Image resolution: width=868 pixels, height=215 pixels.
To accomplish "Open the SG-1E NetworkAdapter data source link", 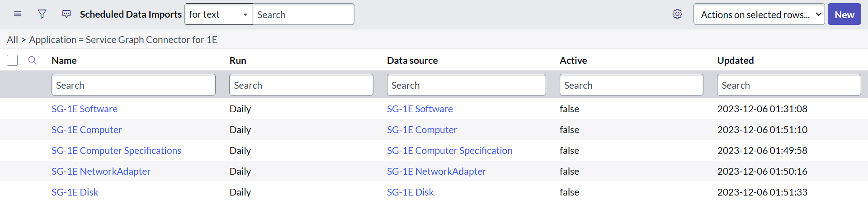I will coord(436,172).
